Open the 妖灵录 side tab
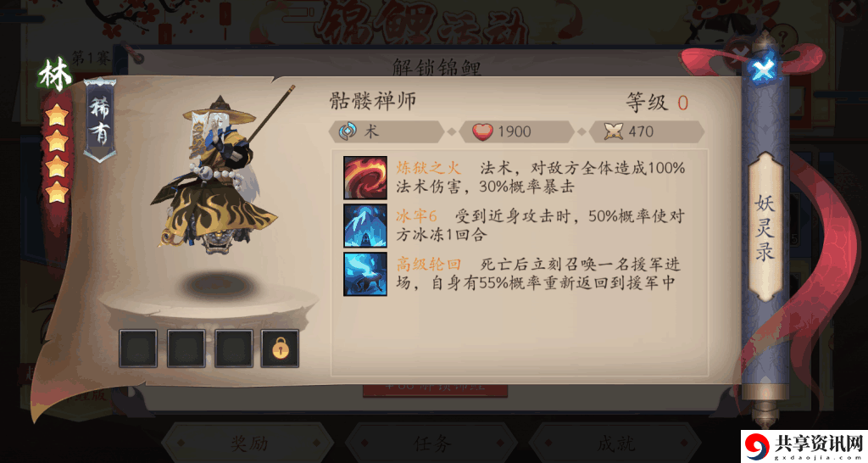This screenshot has width=868, height=463. click(765, 227)
